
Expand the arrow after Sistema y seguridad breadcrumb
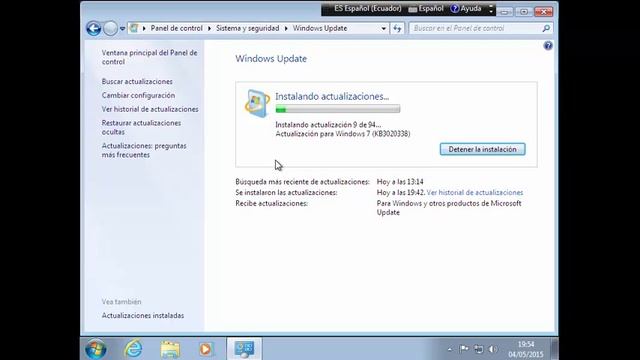coord(286,29)
